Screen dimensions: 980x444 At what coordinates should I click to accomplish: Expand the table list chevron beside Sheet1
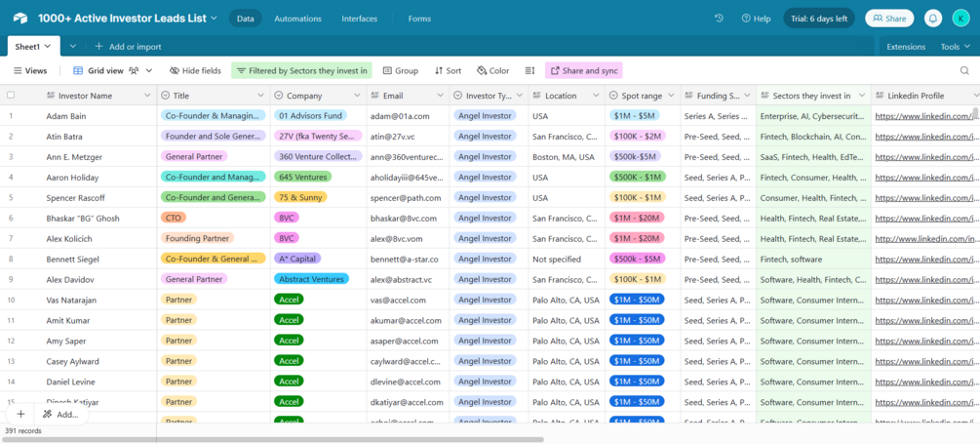(x=73, y=46)
